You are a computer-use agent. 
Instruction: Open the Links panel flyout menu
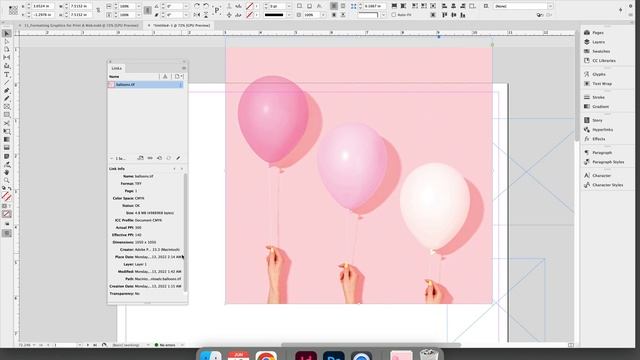[184, 68]
